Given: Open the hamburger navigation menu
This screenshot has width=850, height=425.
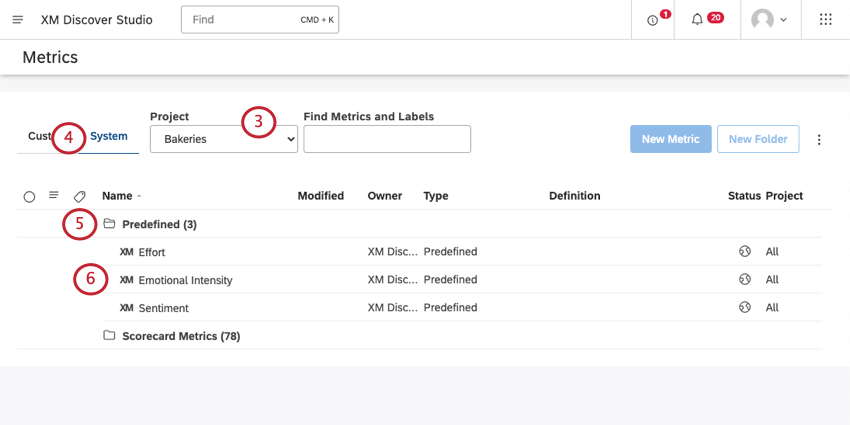Looking at the screenshot, I should (x=17, y=20).
